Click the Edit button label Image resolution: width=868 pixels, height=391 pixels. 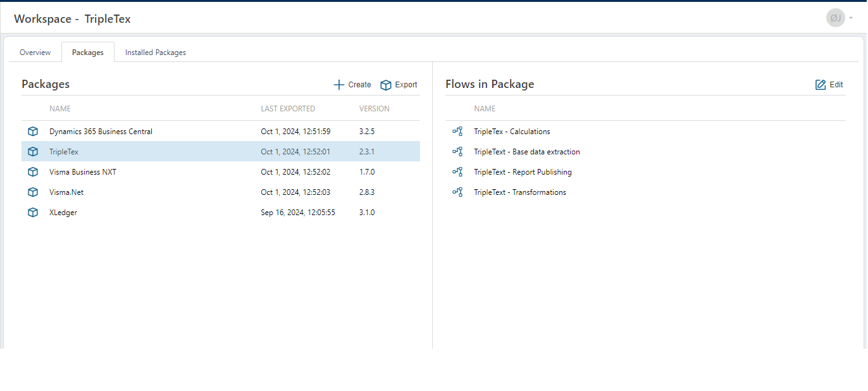click(x=836, y=85)
